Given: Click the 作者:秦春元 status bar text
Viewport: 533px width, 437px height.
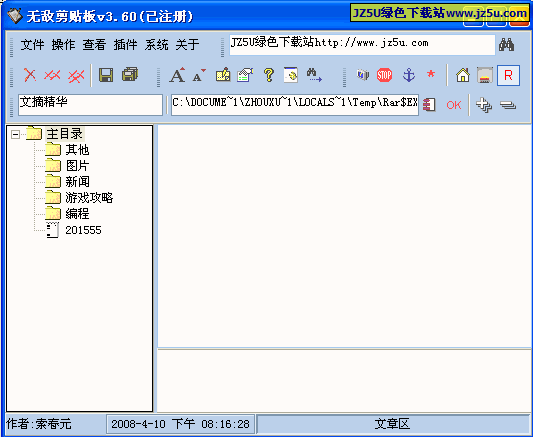Looking at the screenshot, I should (39, 424).
